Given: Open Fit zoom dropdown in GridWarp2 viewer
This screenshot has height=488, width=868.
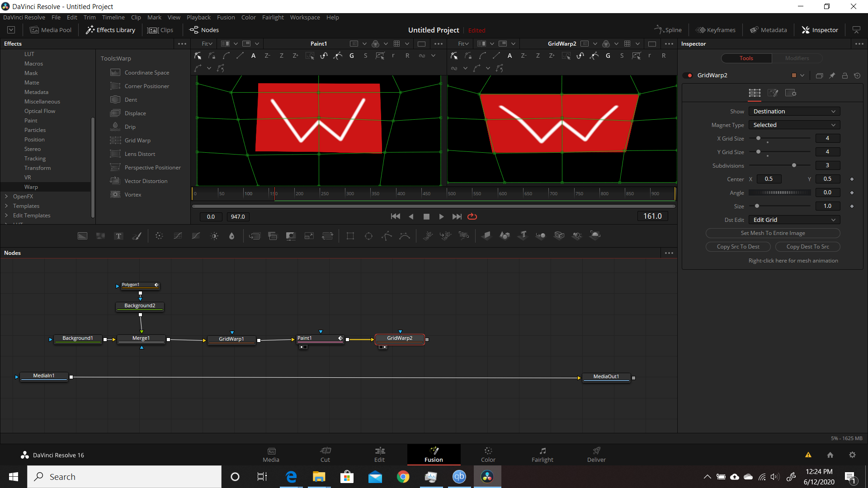Looking at the screenshot, I should coord(463,44).
